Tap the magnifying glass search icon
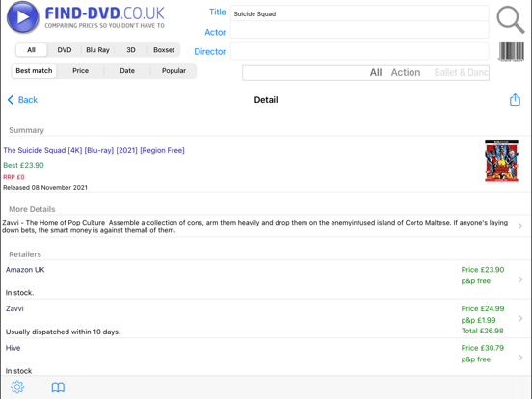Screen dimensions: 532x399 [x=511, y=19]
